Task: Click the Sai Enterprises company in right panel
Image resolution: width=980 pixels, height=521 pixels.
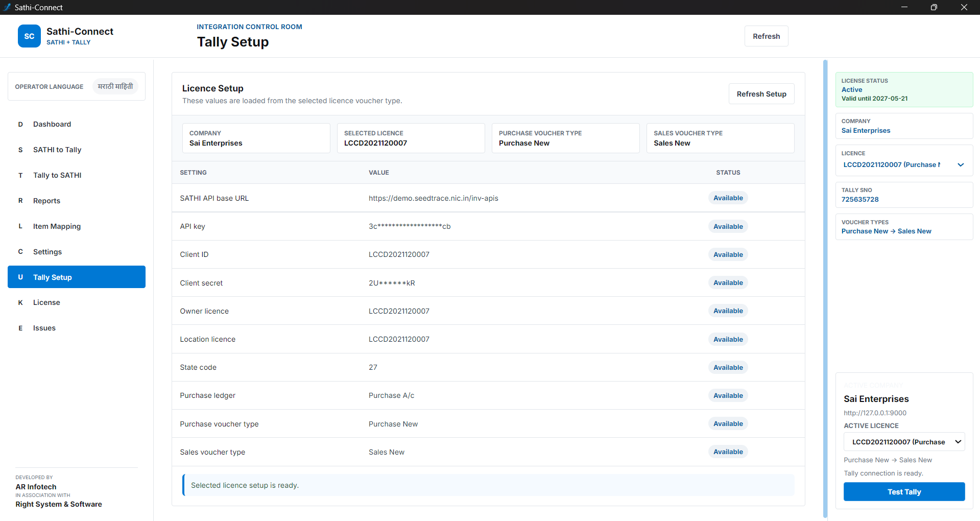Action: click(x=866, y=130)
